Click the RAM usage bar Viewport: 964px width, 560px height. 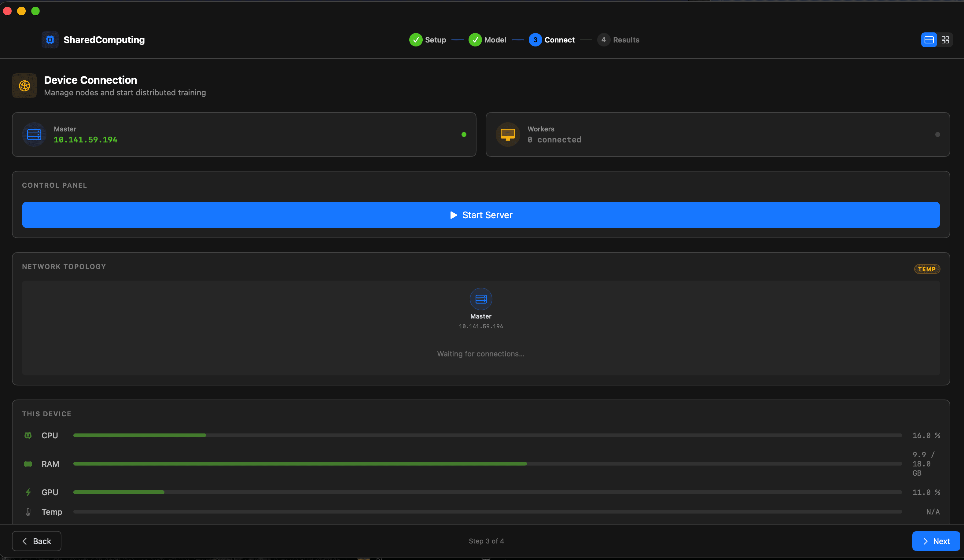pyautogui.click(x=488, y=464)
